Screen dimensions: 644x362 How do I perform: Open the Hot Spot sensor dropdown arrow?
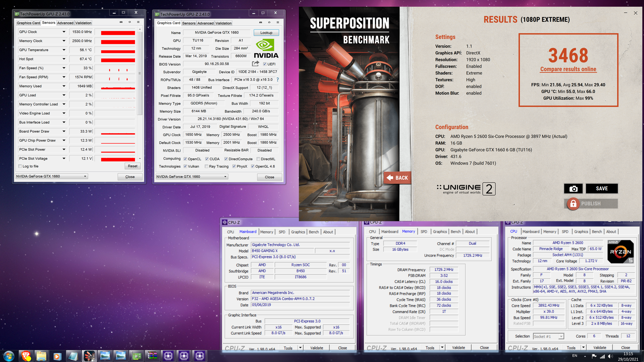[64, 59]
